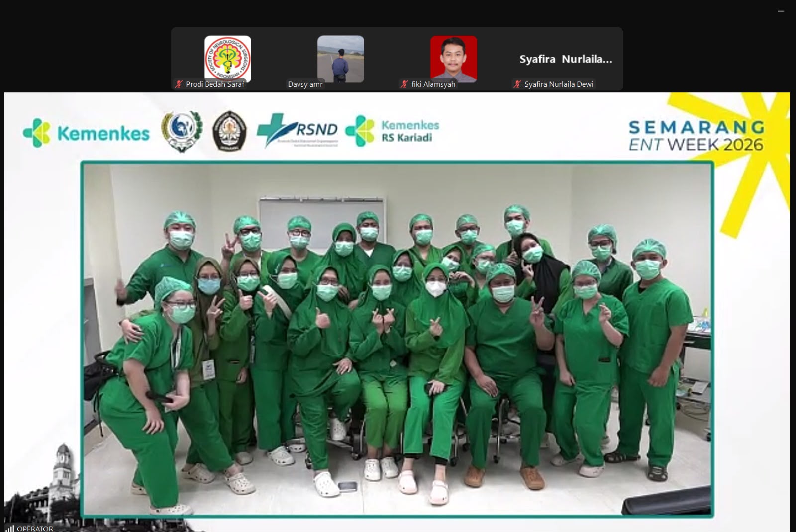This screenshot has height=532, width=796.
Task: Click muted microphone icon beside fiki Alamsyah
Action: tap(404, 84)
